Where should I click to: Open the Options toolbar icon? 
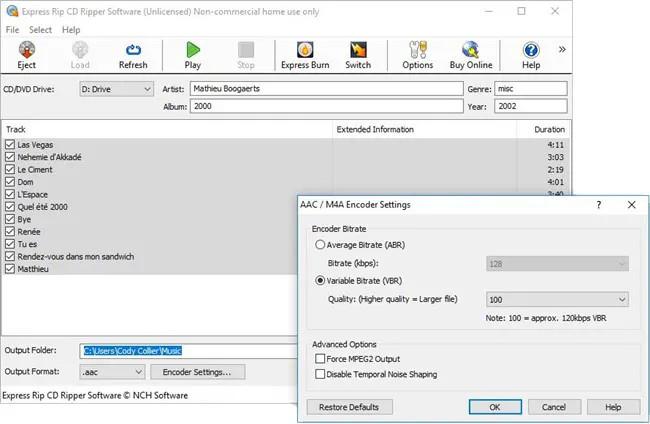click(x=417, y=54)
